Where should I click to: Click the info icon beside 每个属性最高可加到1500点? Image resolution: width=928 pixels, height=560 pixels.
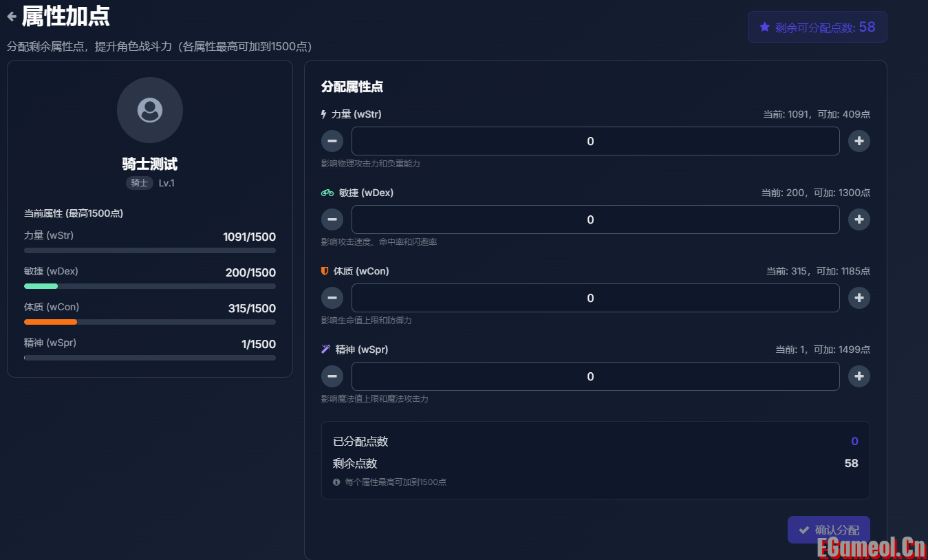[336, 482]
